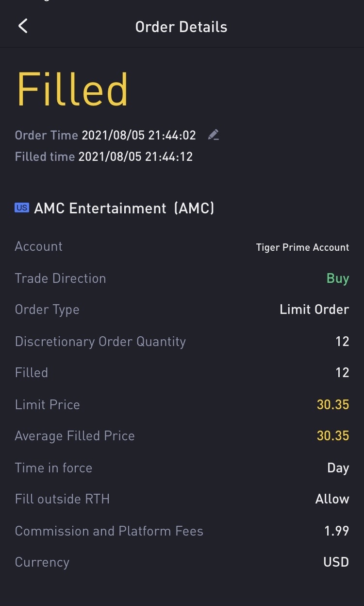Tap the Filled time timestamp

135,157
